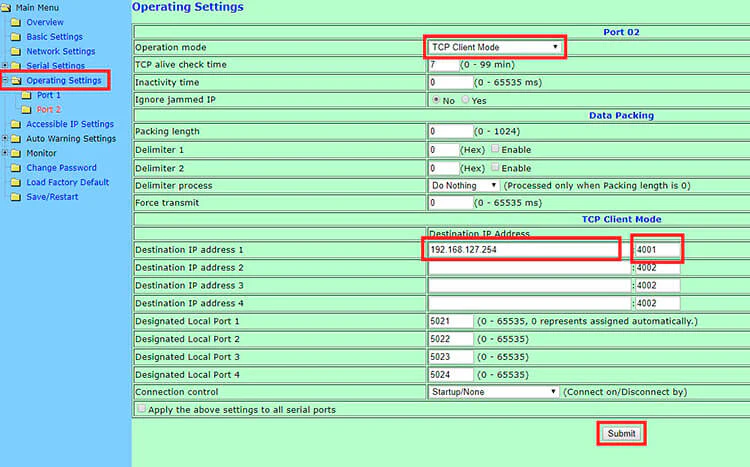Click Destination IP address 3 port field
750x467 pixels.
(658, 286)
